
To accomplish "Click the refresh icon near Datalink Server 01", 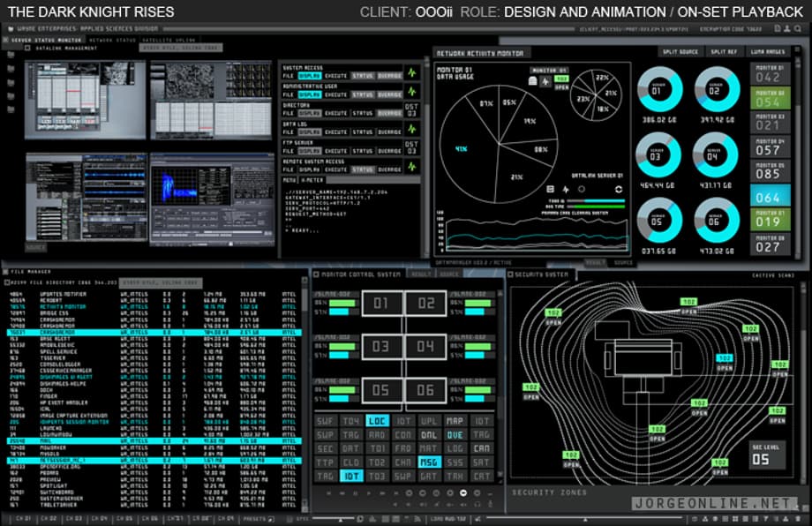I will click(618, 189).
